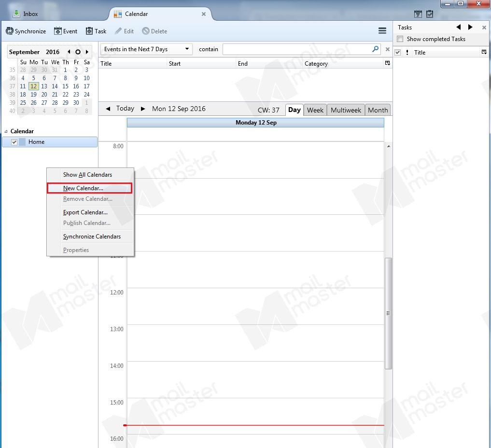
Task: Open Tasks pane column picker icon
Action: coord(484,52)
